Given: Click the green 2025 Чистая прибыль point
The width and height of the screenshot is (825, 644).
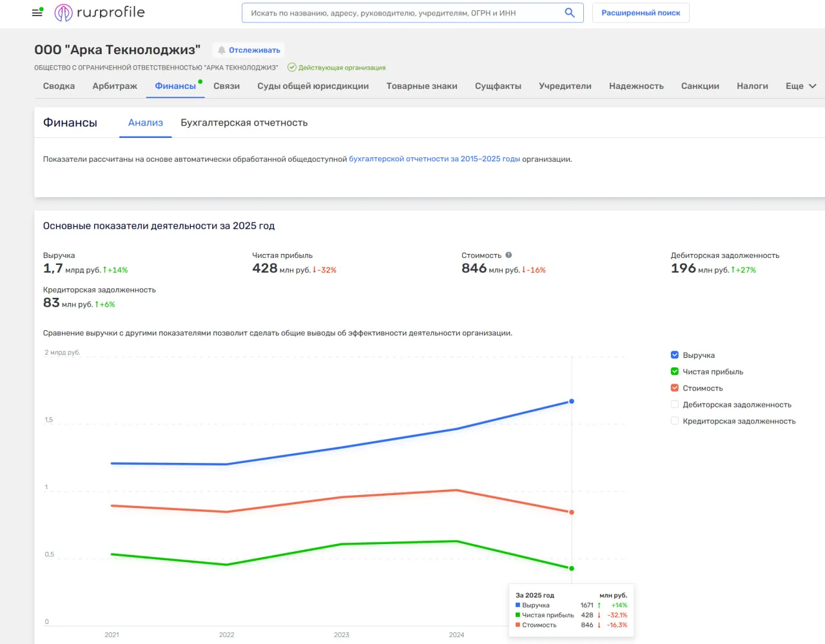Looking at the screenshot, I should pyautogui.click(x=571, y=568).
